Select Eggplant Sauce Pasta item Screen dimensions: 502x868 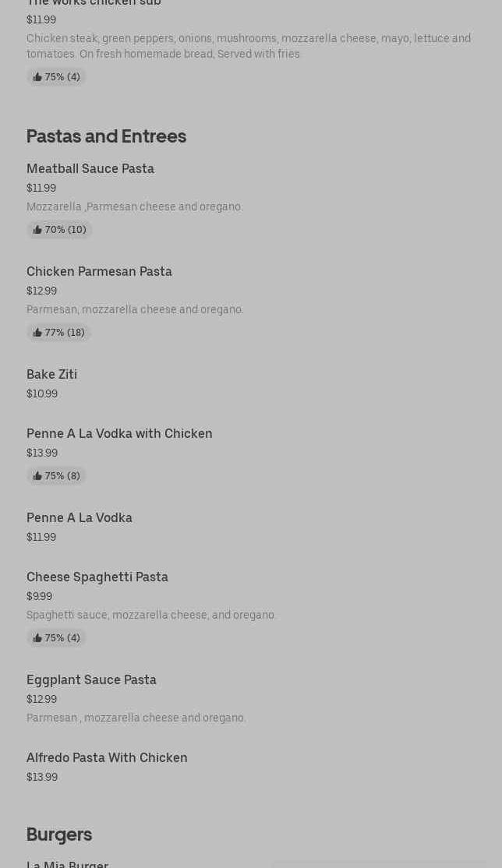pos(91,680)
